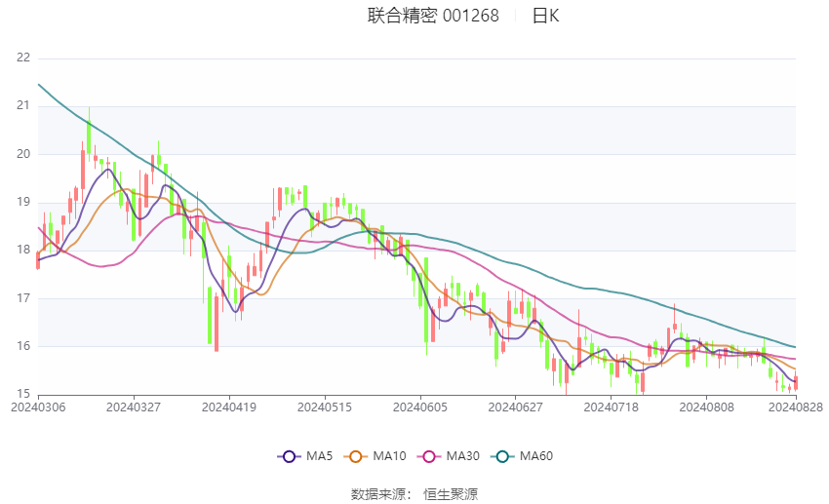Viewport: 829px width, 504px height.
Task: Click the 15 price axis label
Action: click(x=23, y=394)
